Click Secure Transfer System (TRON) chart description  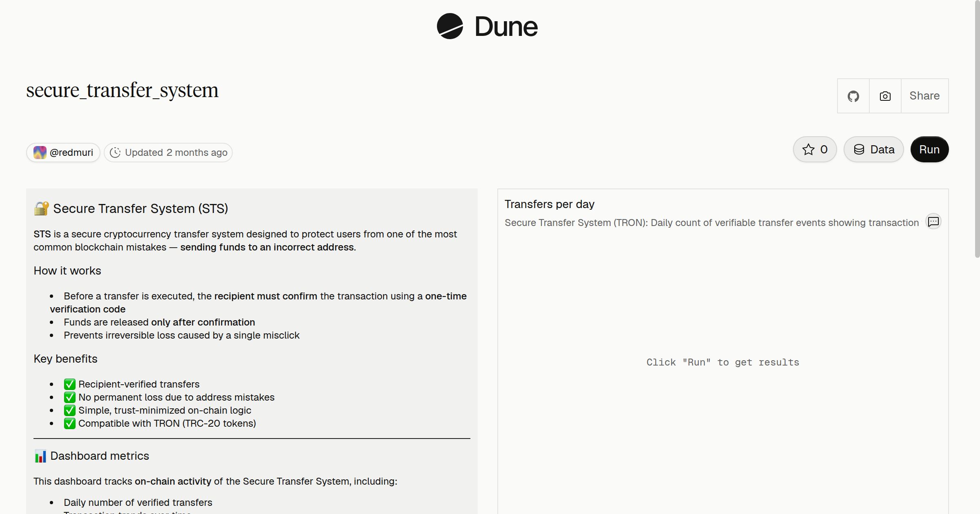click(712, 223)
